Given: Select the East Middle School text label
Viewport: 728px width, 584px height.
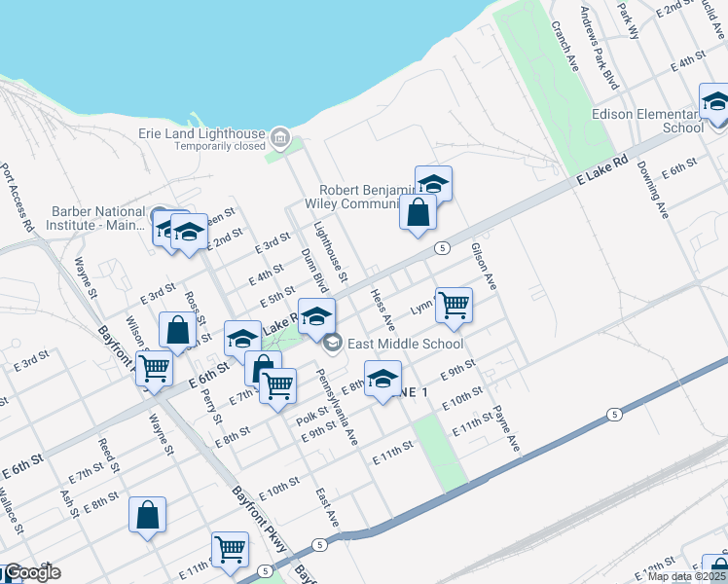Looking at the screenshot, I should (406, 343).
